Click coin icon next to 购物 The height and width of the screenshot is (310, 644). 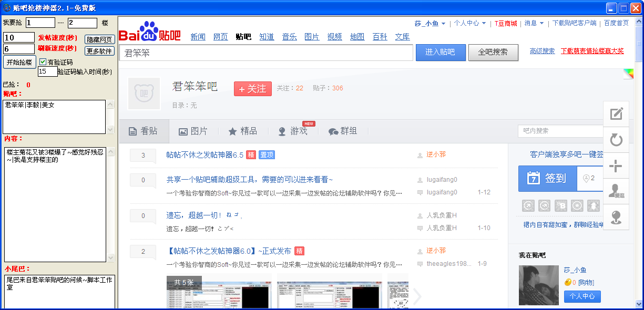click(x=568, y=282)
